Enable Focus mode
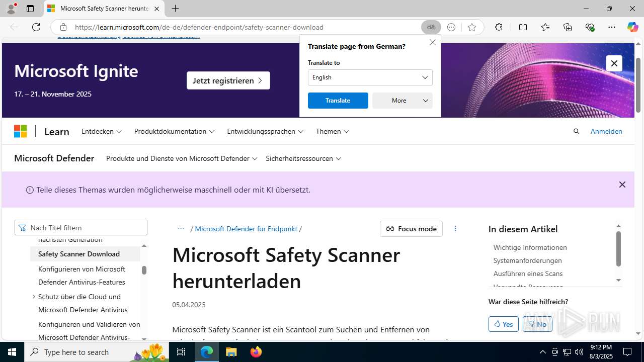 click(411, 229)
